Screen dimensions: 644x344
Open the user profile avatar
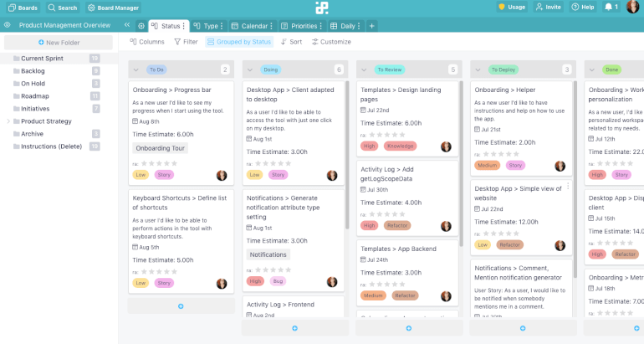[x=633, y=7]
